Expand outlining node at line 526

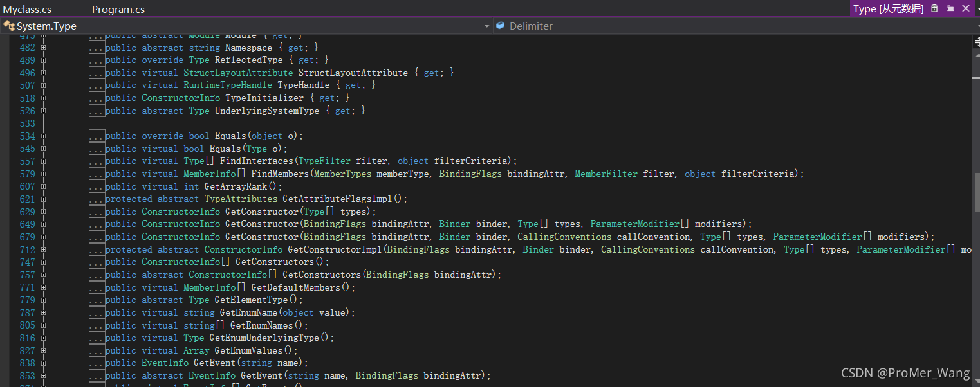tap(43, 111)
